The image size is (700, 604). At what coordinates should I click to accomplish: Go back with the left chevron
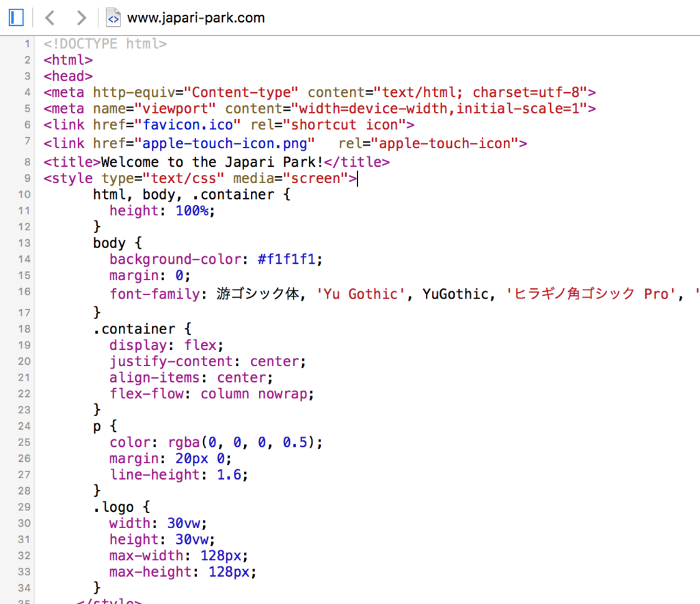pyautogui.click(x=50, y=18)
